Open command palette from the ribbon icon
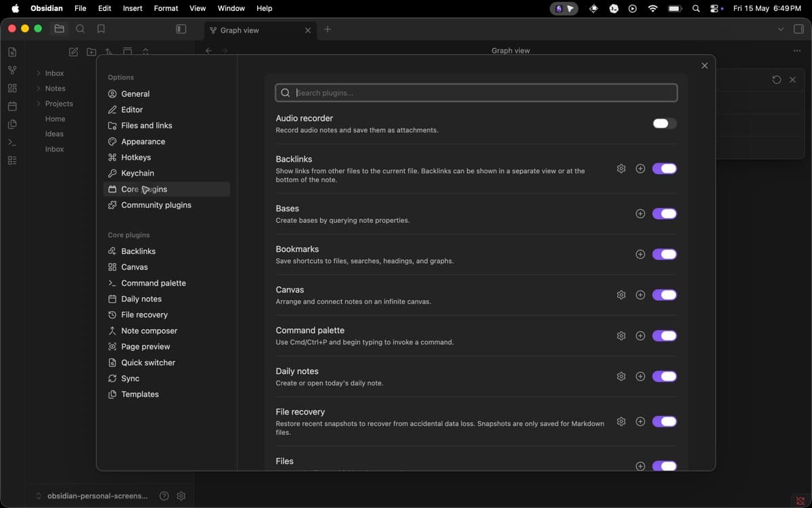 point(12,142)
